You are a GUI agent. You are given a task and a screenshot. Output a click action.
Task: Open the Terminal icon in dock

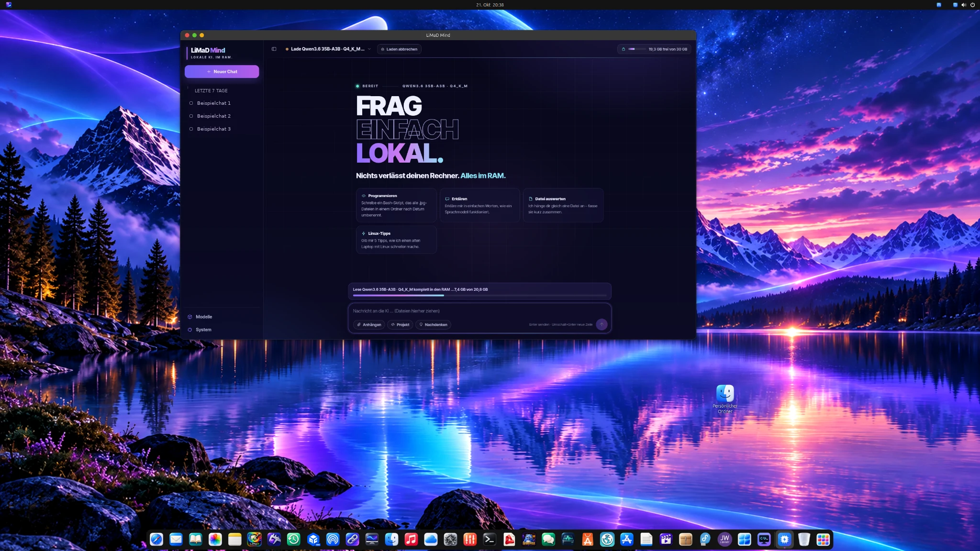490,540
